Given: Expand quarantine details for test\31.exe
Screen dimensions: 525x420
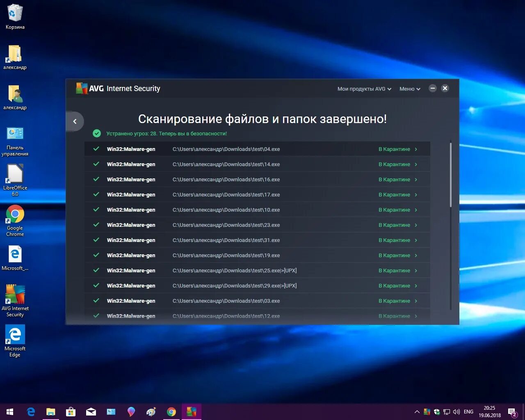Looking at the screenshot, I should 416,240.
